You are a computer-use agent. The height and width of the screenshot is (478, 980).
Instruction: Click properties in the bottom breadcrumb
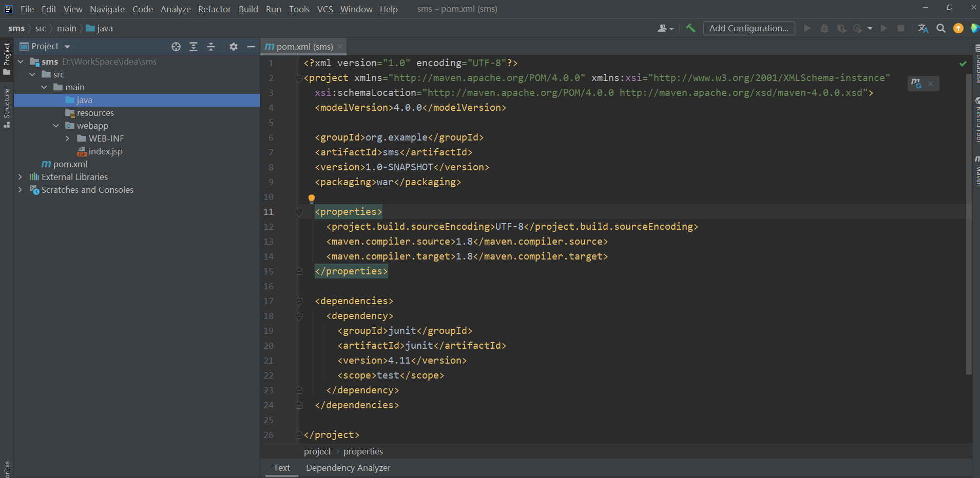coord(363,451)
